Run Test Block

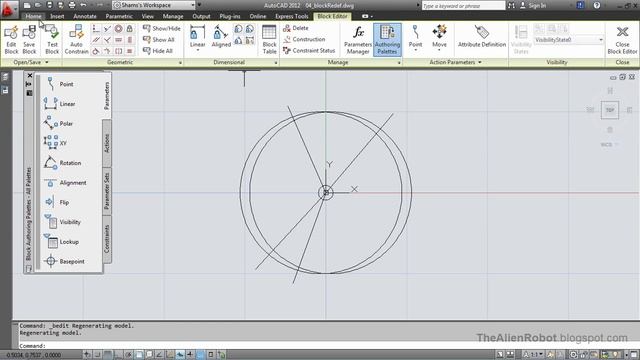click(52, 39)
